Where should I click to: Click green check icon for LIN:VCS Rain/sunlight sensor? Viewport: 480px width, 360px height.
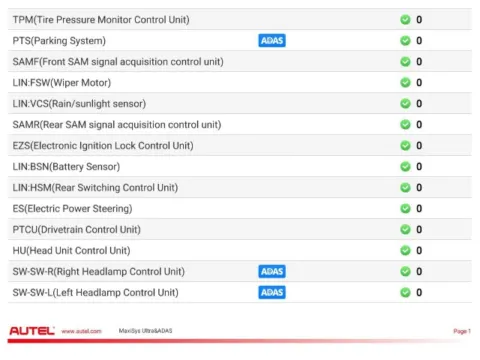point(405,104)
